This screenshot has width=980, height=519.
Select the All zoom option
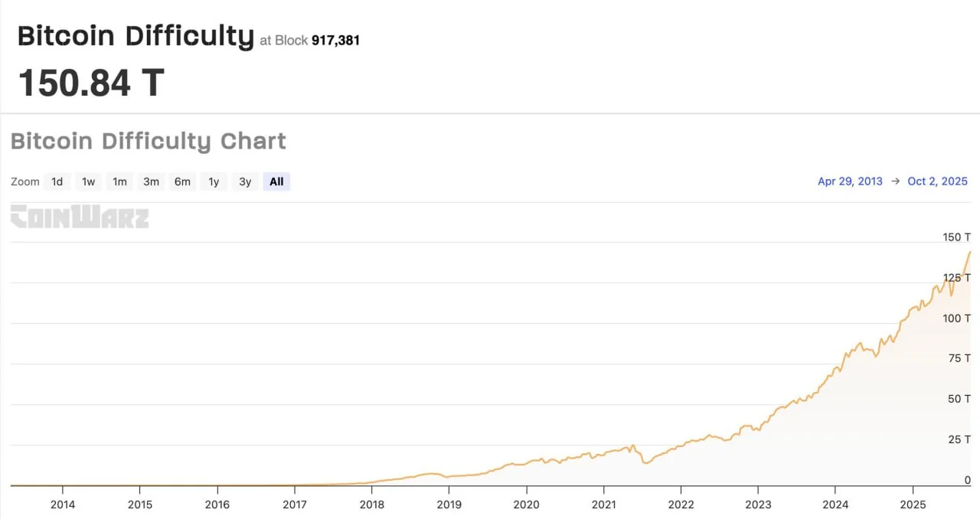click(276, 181)
